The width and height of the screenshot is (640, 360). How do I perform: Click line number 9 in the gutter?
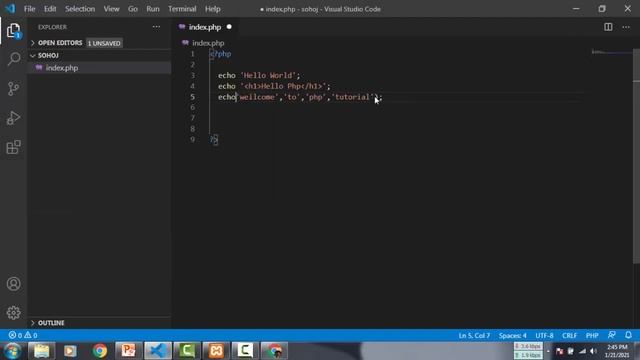point(192,139)
